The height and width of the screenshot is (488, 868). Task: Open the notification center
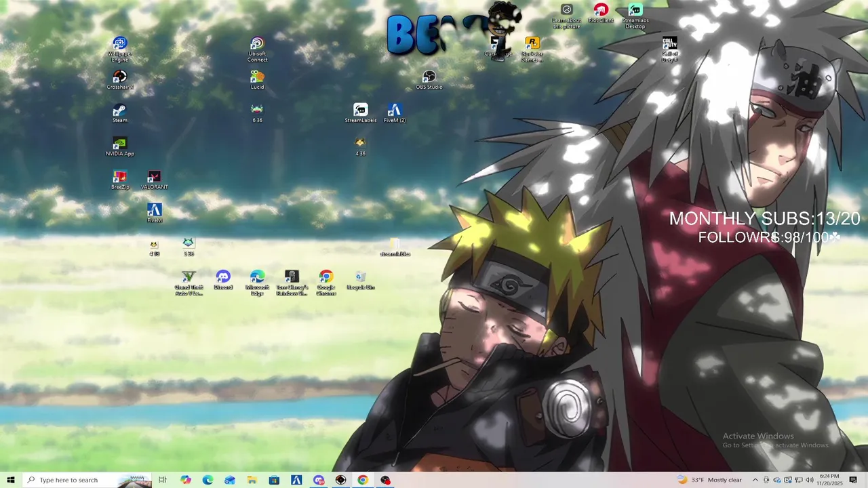click(853, 480)
